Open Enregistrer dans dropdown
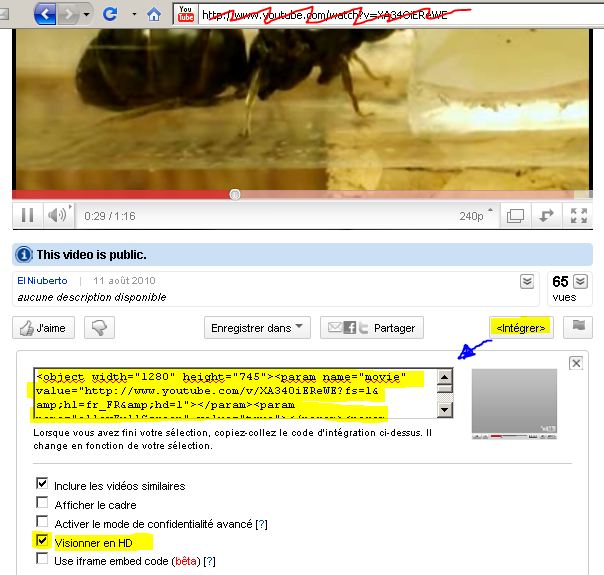The width and height of the screenshot is (604, 575). click(258, 327)
